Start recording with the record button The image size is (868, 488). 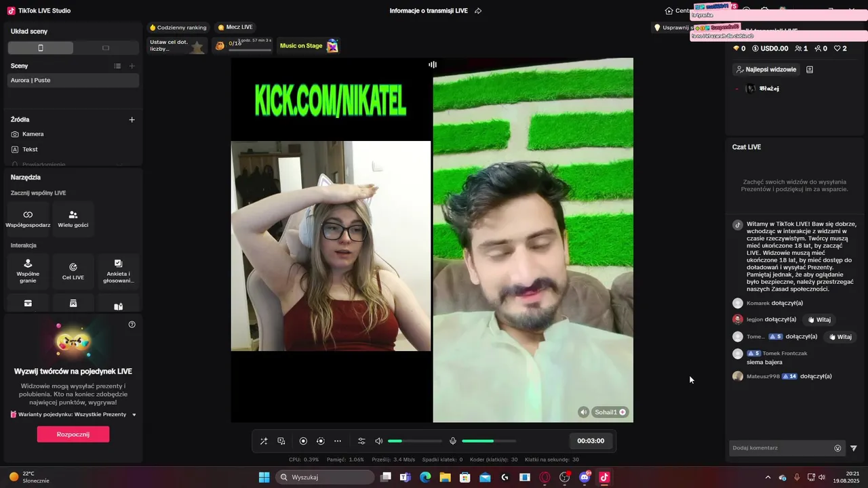point(303,441)
